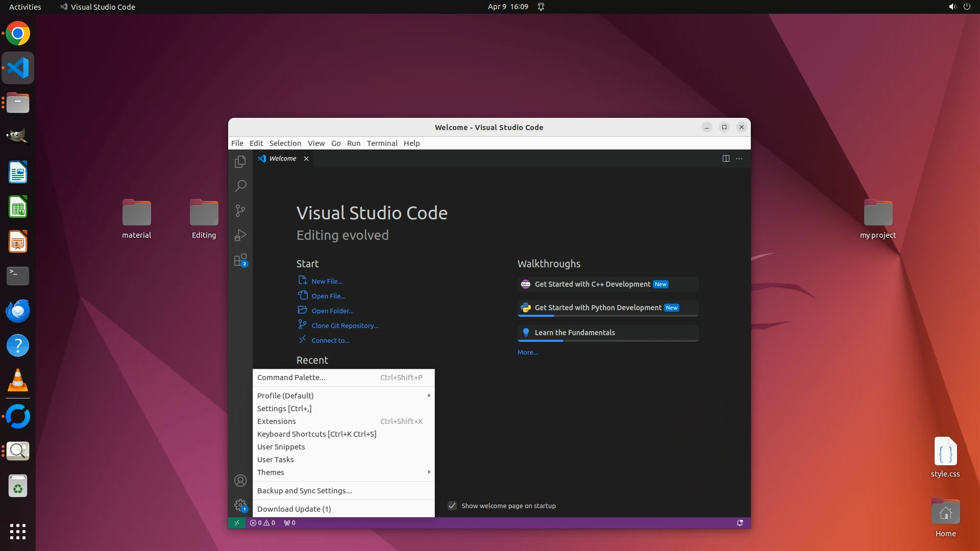Click the split editor right icon
Image resolution: width=980 pixels, height=551 pixels.
coord(725,159)
